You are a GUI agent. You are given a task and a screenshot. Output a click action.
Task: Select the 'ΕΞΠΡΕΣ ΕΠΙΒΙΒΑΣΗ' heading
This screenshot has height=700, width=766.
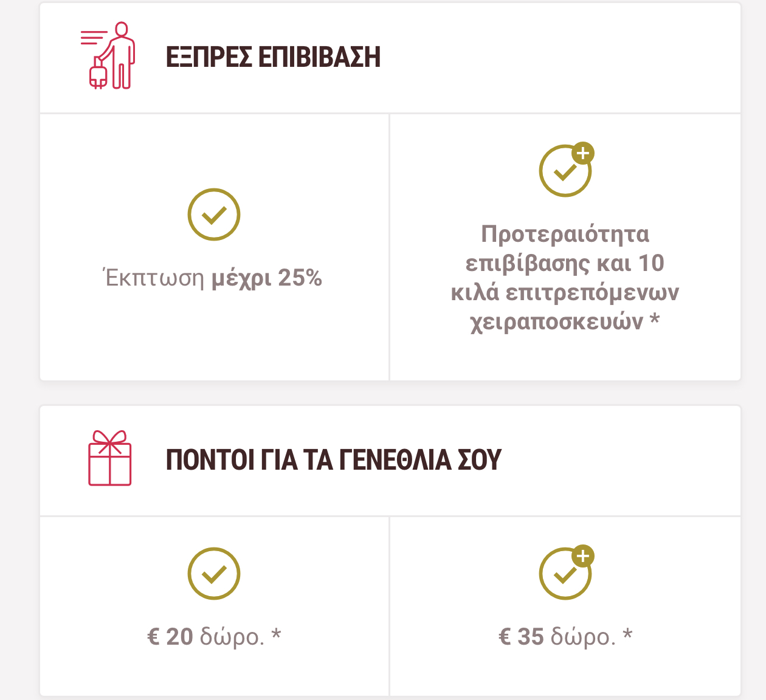[x=273, y=57]
